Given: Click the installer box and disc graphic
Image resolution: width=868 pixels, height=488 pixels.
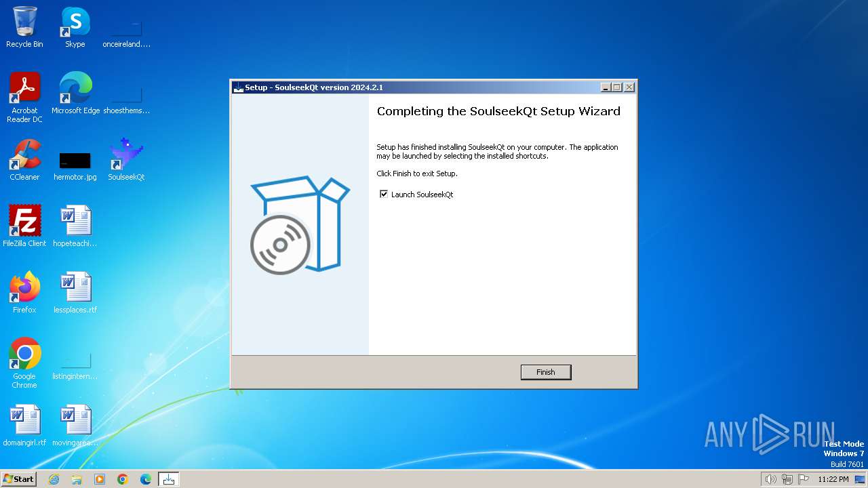Looking at the screenshot, I should [300, 225].
